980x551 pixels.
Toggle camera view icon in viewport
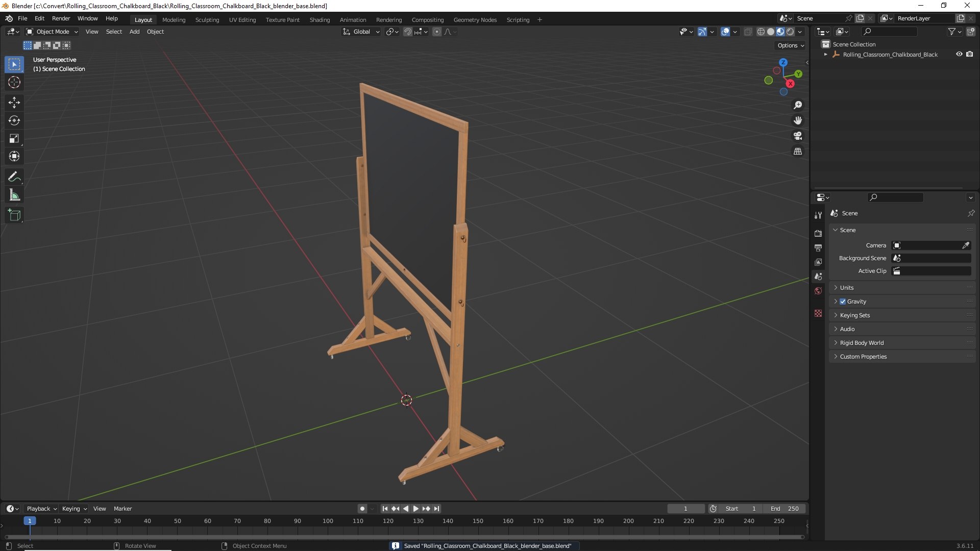click(x=798, y=136)
